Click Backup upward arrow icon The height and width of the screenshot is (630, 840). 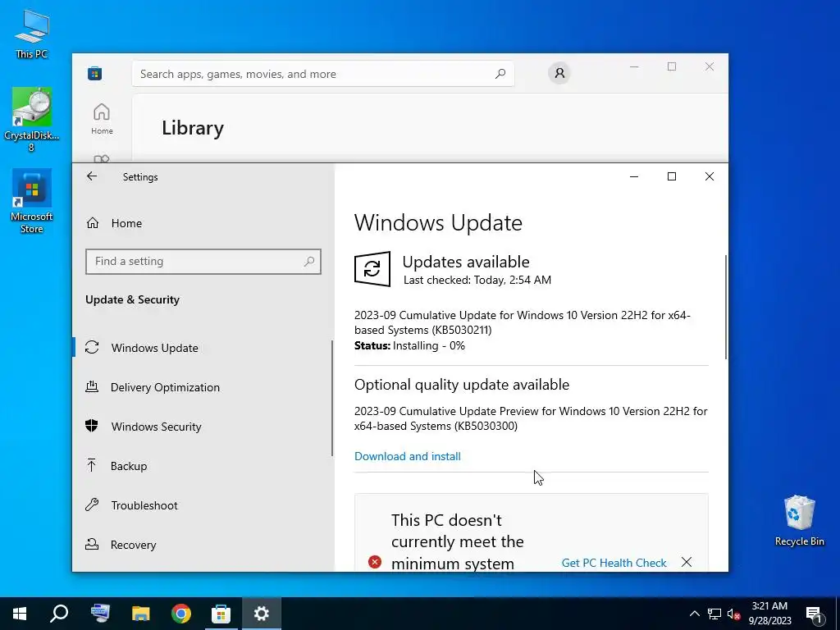(x=92, y=466)
